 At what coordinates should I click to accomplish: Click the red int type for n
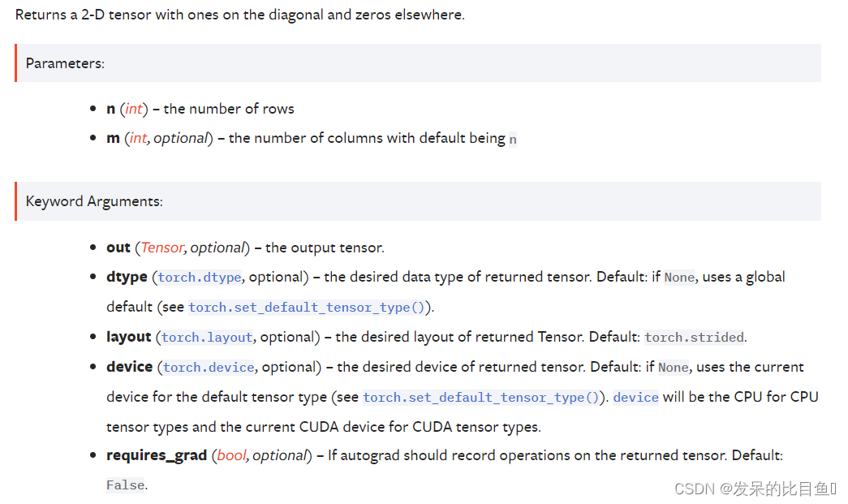(x=134, y=109)
